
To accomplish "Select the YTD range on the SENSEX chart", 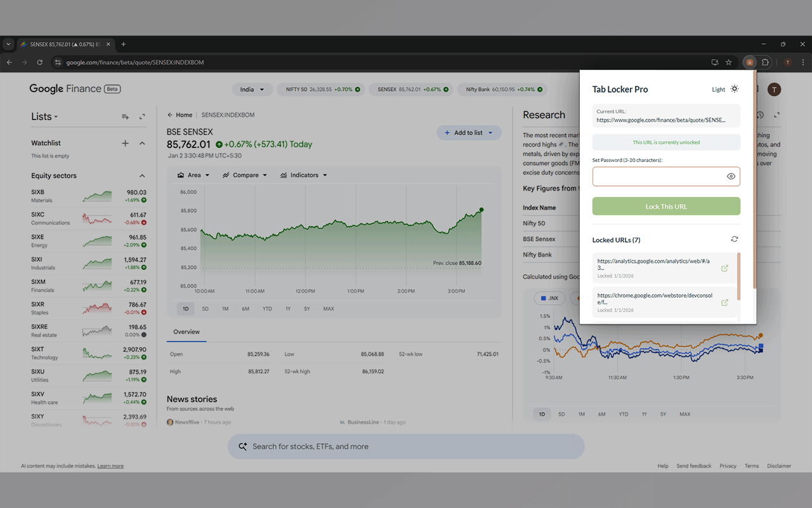I will [267, 309].
